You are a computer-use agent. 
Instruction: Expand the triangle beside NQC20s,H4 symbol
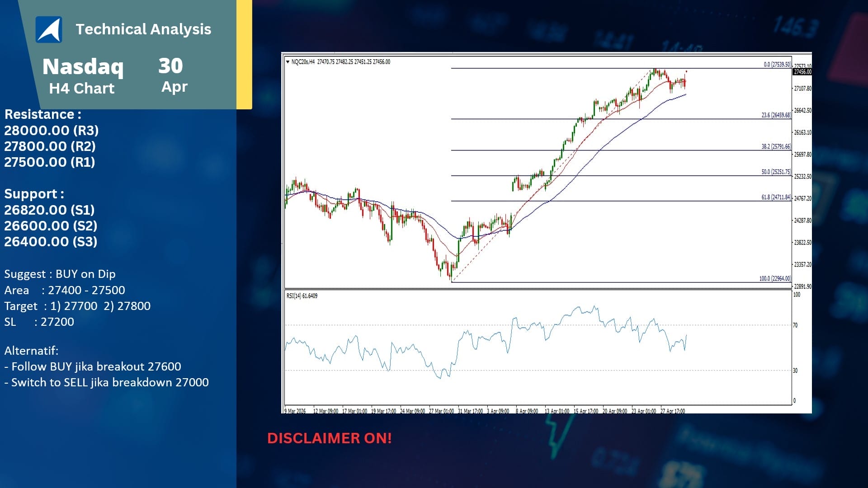coord(288,62)
